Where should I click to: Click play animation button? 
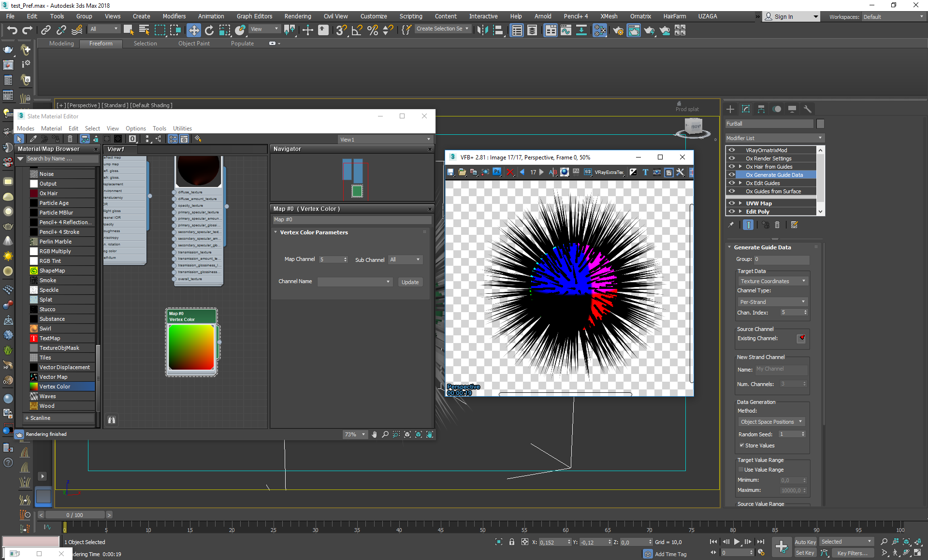click(737, 542)
